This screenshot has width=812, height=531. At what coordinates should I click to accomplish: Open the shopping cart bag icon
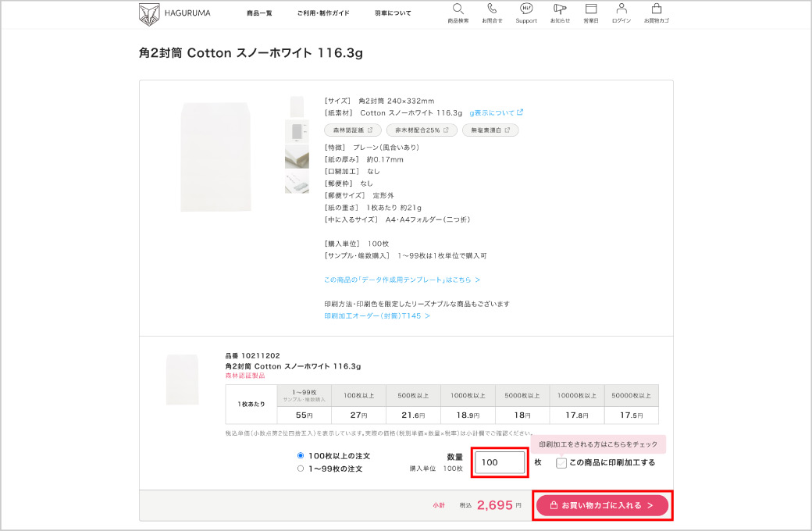(x=656, y=9)
